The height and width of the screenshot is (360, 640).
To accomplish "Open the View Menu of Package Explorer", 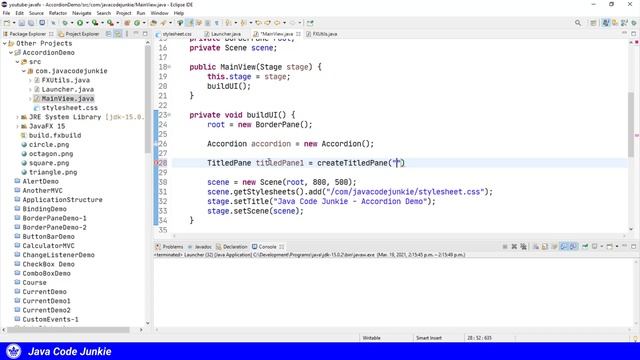I will 127,34.
